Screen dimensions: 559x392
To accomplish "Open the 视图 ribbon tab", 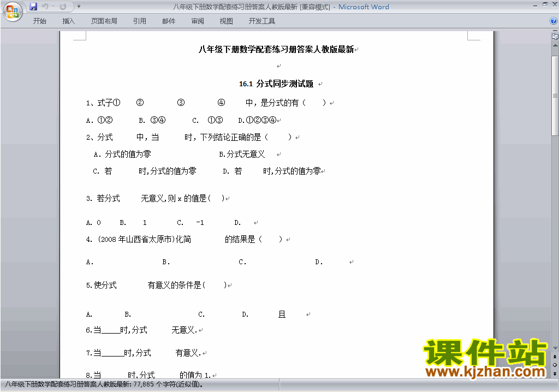I will (226, 21).
